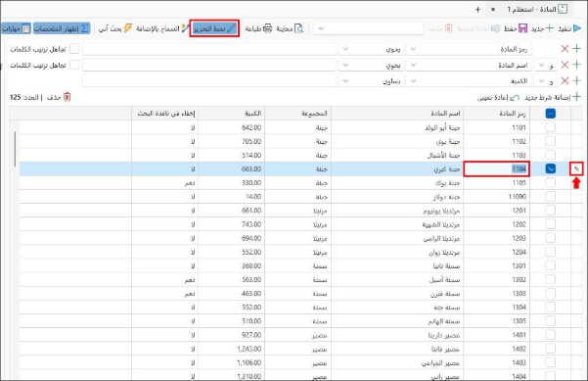Remove the اسم المادة filter condition with X
The width and height of the screenshot is (588, 381).
565,65
